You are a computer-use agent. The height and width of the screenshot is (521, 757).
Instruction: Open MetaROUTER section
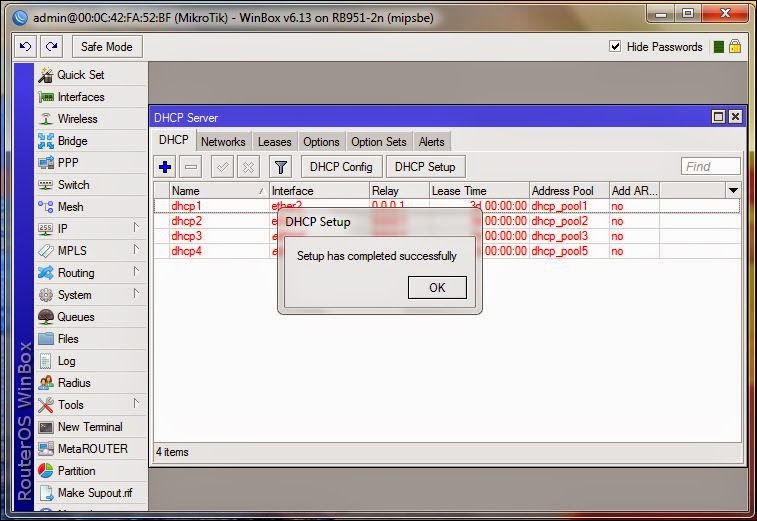point(91,449)
